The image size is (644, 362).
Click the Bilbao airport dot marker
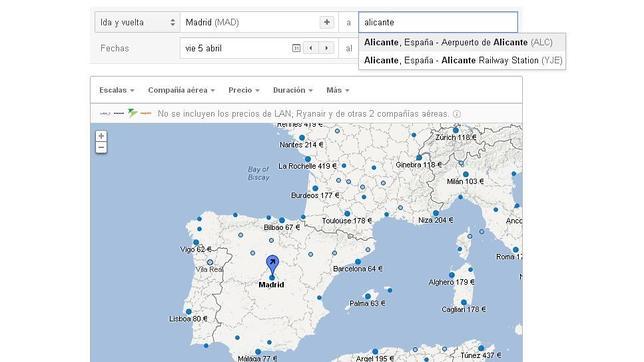(282, 220)
